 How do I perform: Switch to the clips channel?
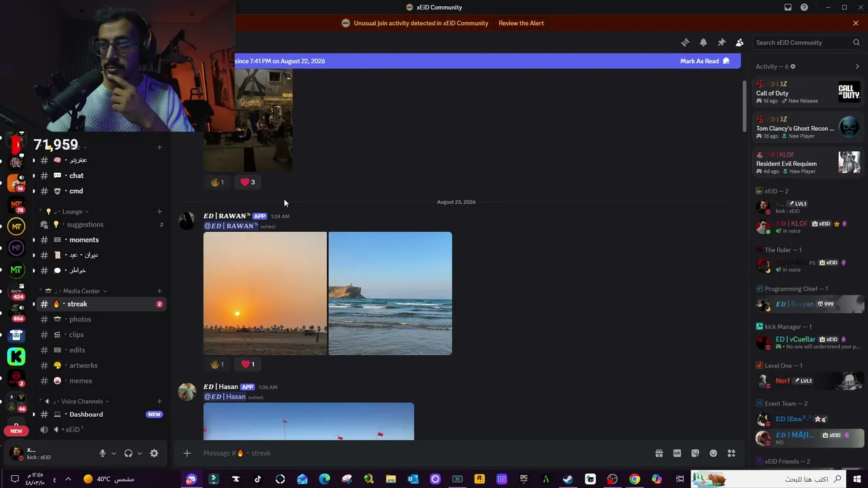101,335
